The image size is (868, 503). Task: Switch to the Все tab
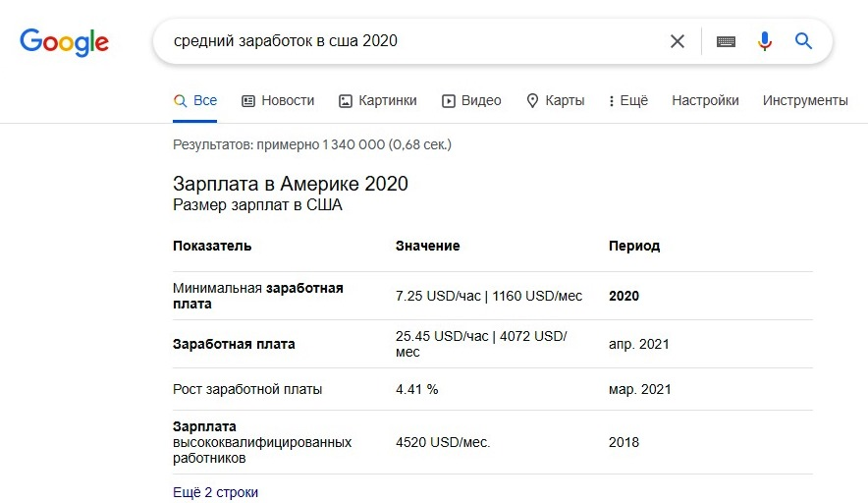click(x=195, y=100)
